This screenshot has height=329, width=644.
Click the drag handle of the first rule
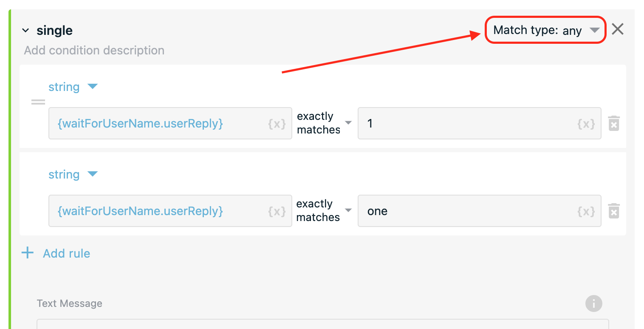click(38, 102)
